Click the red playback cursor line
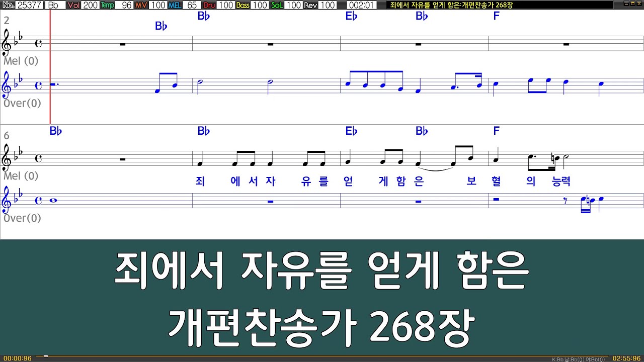The image size is (644, 362). pyautogui.click(x=50, y=66)
